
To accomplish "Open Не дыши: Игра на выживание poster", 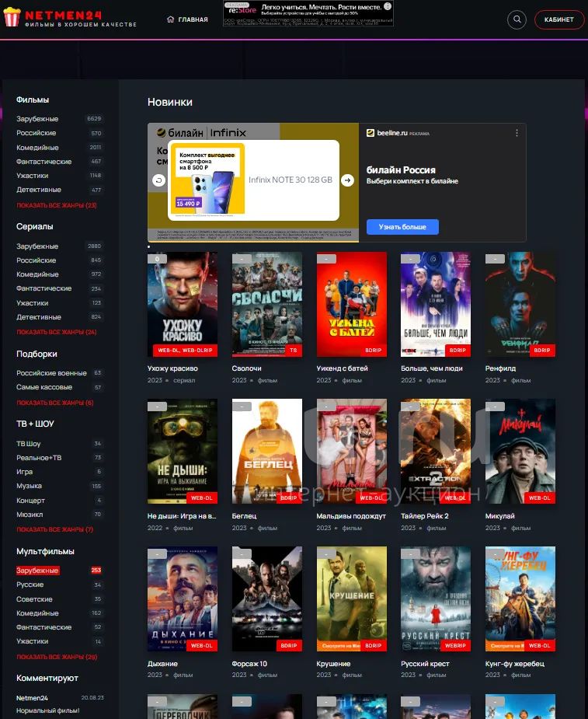I will [183, 451].
